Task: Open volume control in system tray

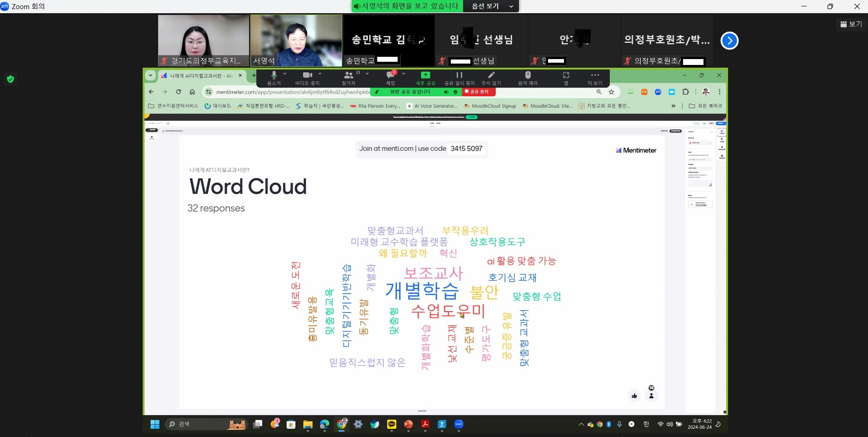Action: [x=669, y=424]
